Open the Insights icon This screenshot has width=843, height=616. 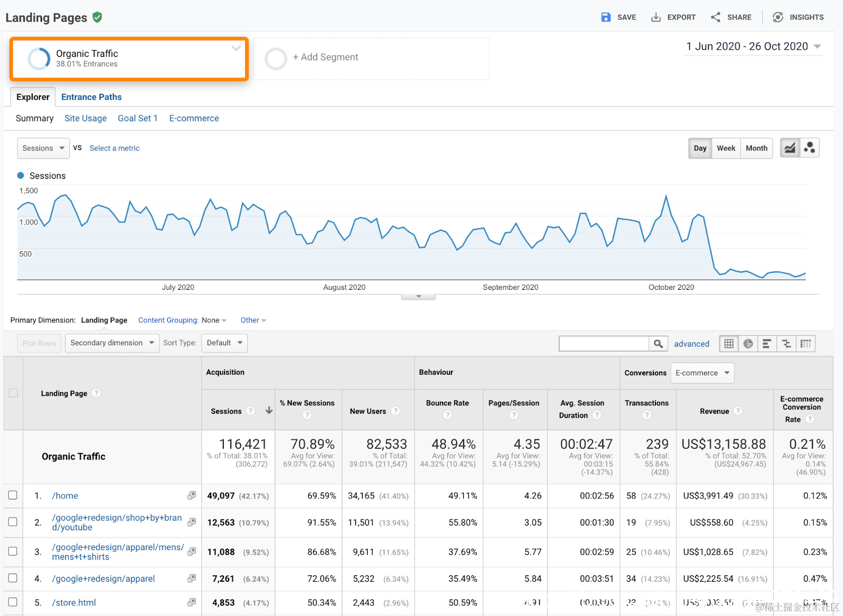tap(778, 17)
